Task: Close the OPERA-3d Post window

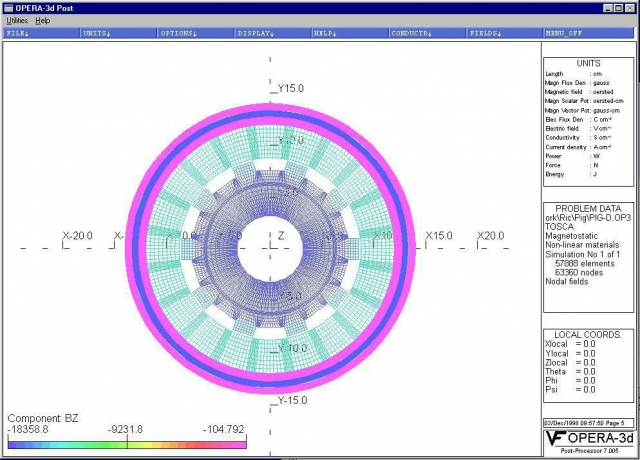Action: coord(630,7)
